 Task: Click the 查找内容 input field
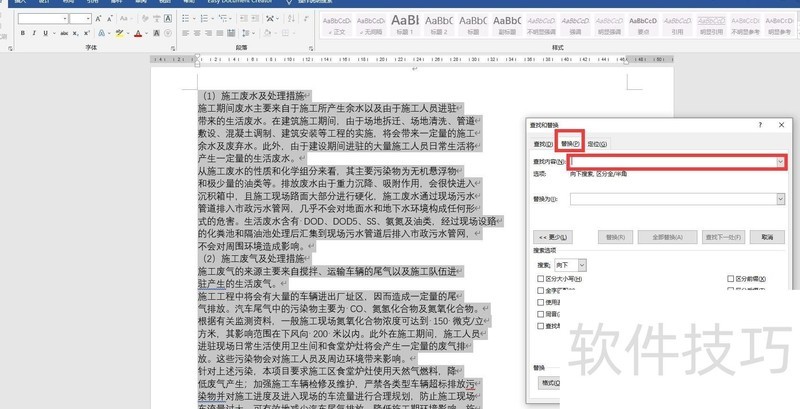(673, 162)
